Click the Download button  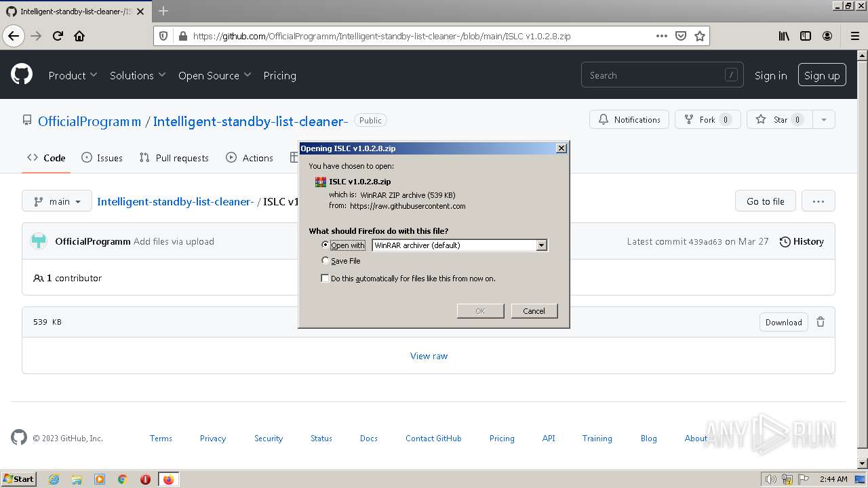click(x=784, y=322)
